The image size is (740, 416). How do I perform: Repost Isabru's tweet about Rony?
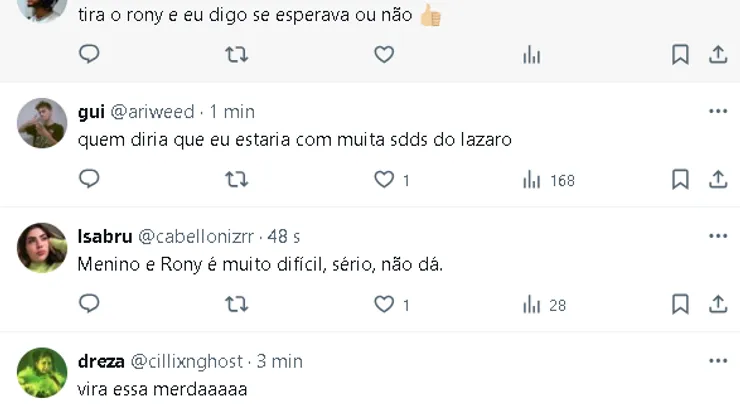point(236,305)
